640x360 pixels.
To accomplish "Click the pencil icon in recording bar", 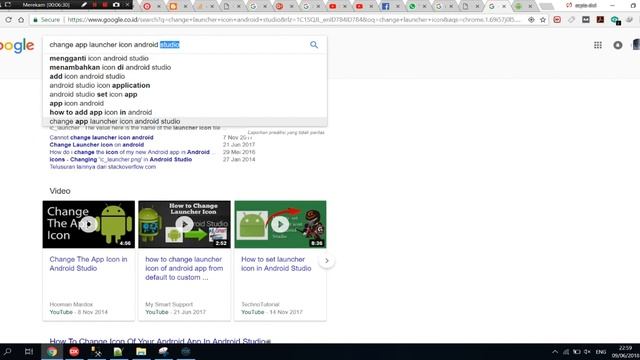I will pyautogui.click(x=84, y=5).
